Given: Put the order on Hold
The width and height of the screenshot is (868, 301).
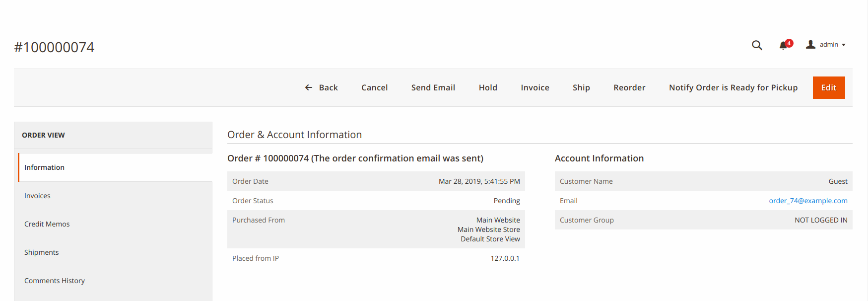Looking at the screenshot, I should tap(488, 87).
